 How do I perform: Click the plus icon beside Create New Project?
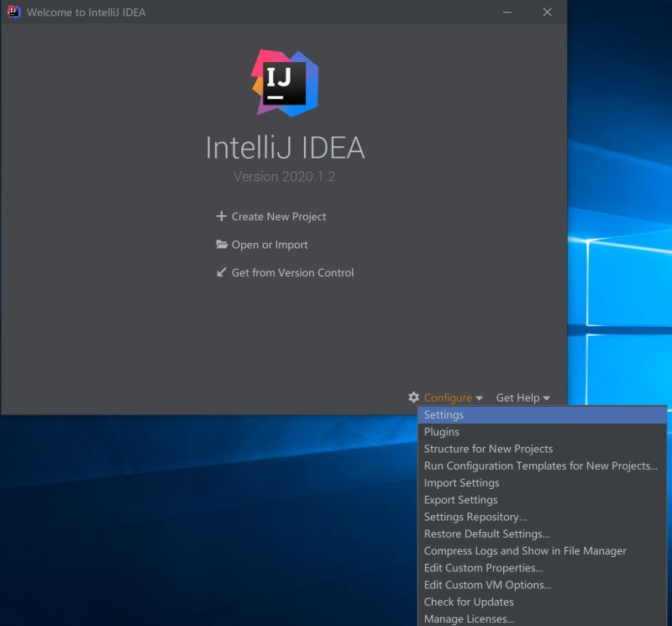222,216
